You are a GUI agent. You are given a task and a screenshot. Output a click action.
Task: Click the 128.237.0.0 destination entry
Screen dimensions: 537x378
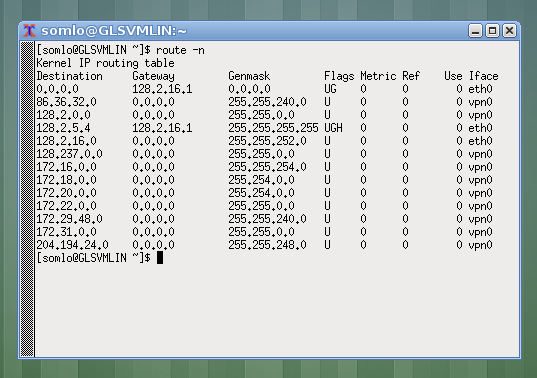pos(70,154)
